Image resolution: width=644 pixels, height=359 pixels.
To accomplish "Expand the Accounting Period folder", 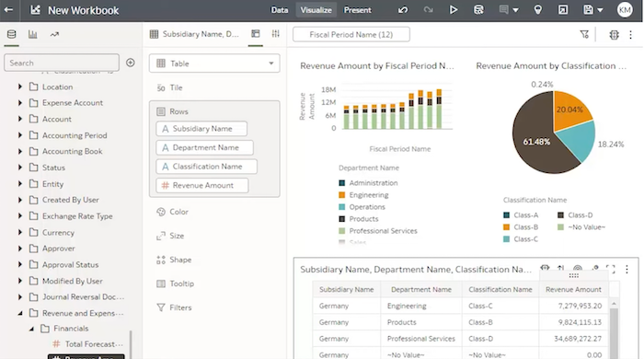I will click(x=19, y=135).
